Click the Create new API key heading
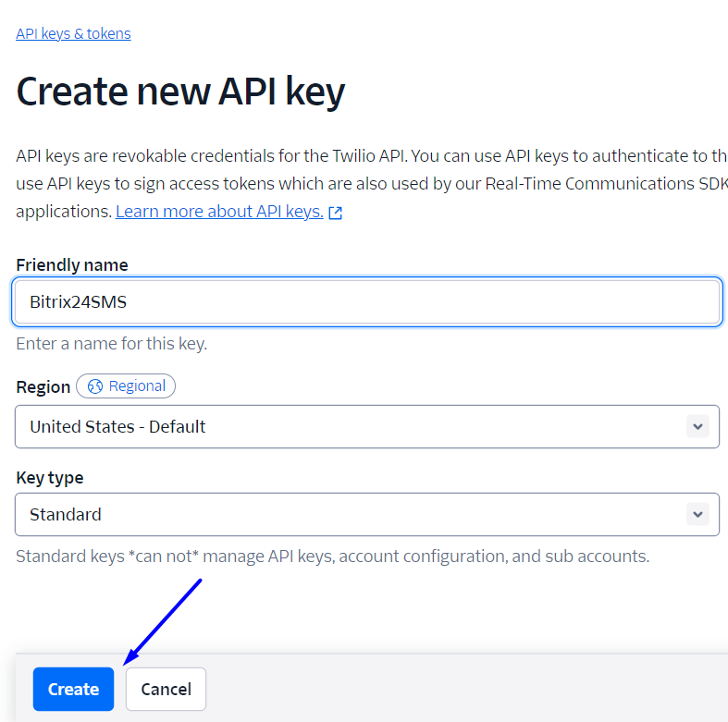Viewport: 728px width, 722px height. coord(180,92)
